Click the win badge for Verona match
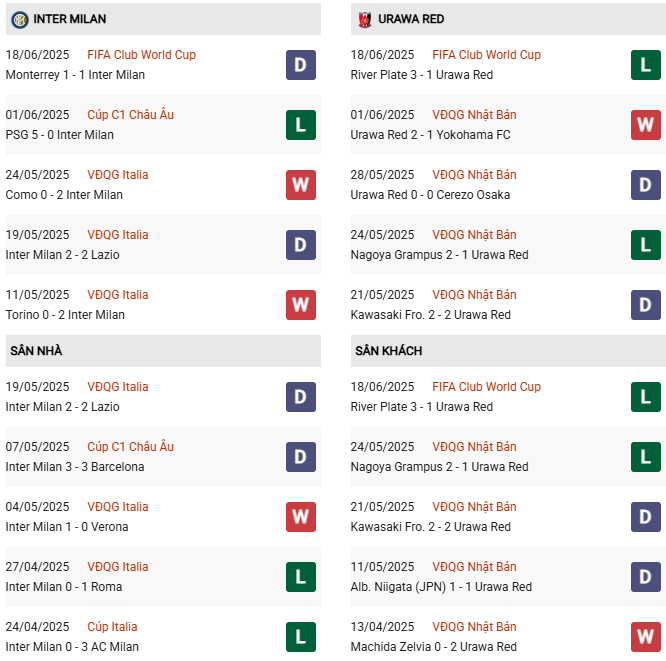 point(300,517)
